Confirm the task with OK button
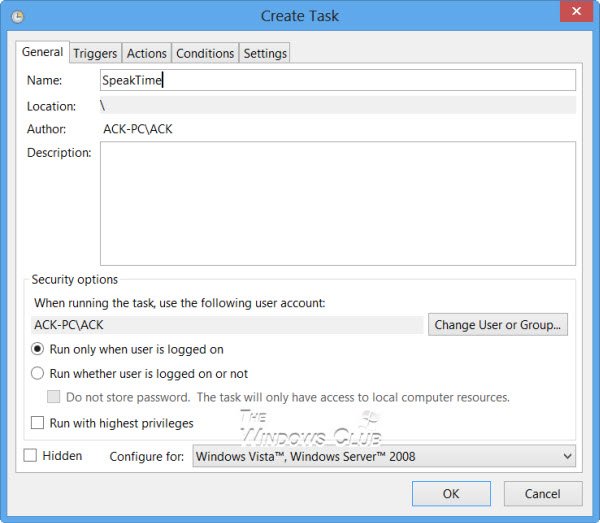The width and height of the screenshot is (600, 523). click(x=451, y=493)
